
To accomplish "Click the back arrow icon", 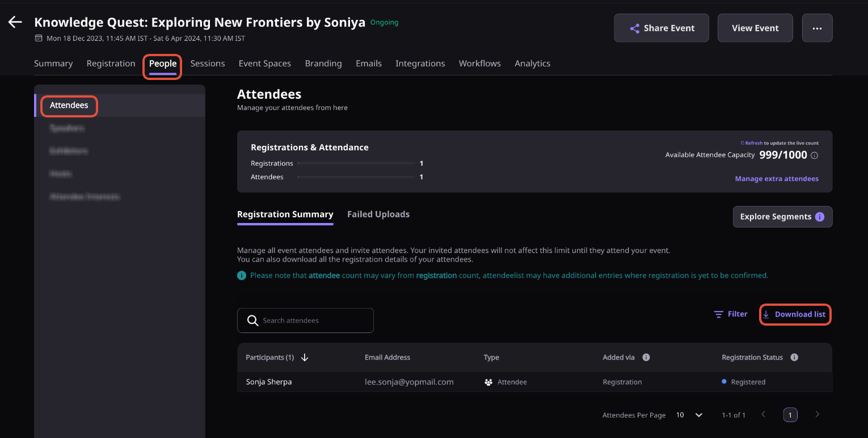I will 15,22.
